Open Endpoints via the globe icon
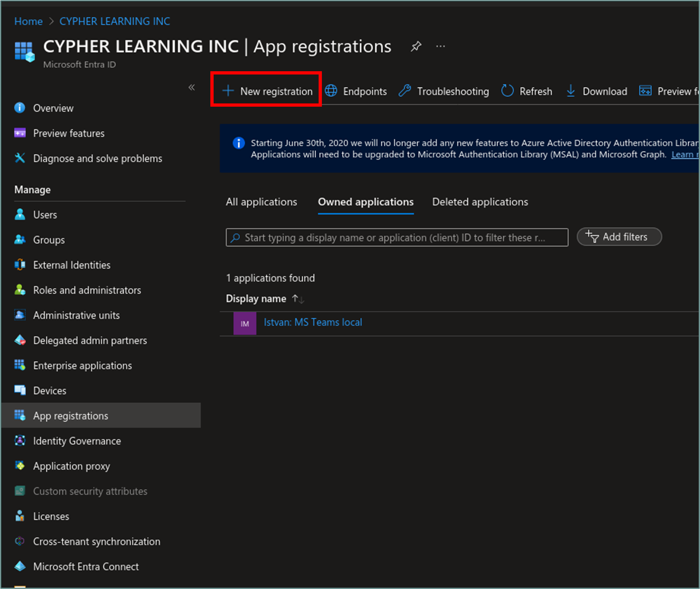 [x=331, y=91]
